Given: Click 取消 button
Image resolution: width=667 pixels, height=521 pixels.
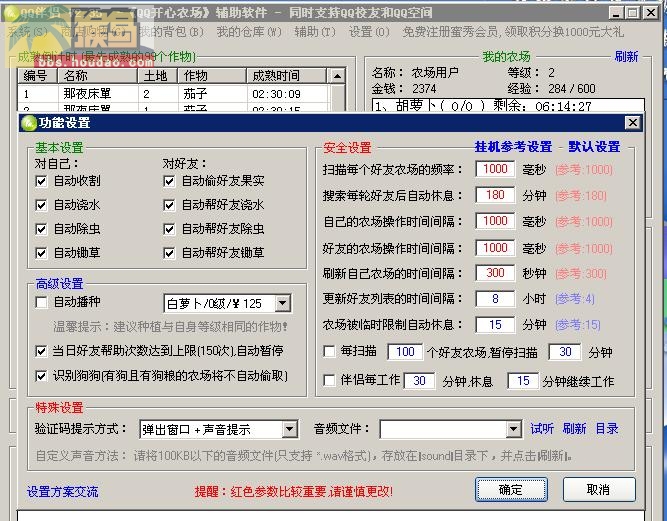Looking at the screenshot, I should coord(599,490).
